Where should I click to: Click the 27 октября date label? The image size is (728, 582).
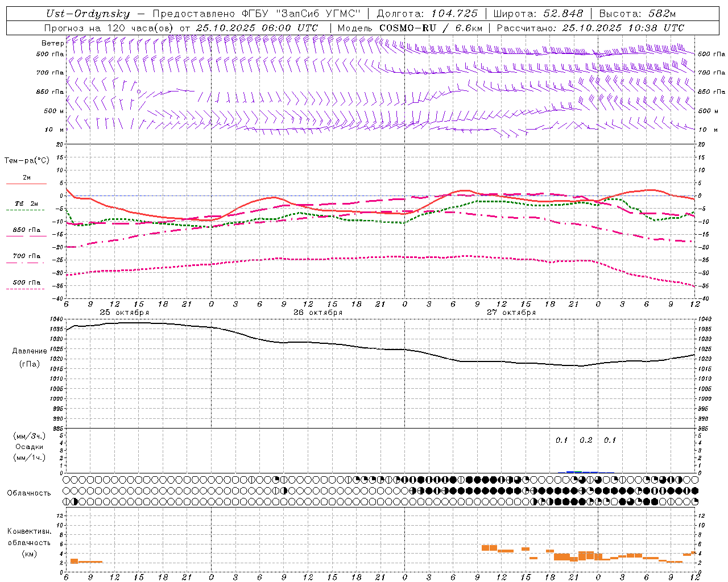[511, 313]
